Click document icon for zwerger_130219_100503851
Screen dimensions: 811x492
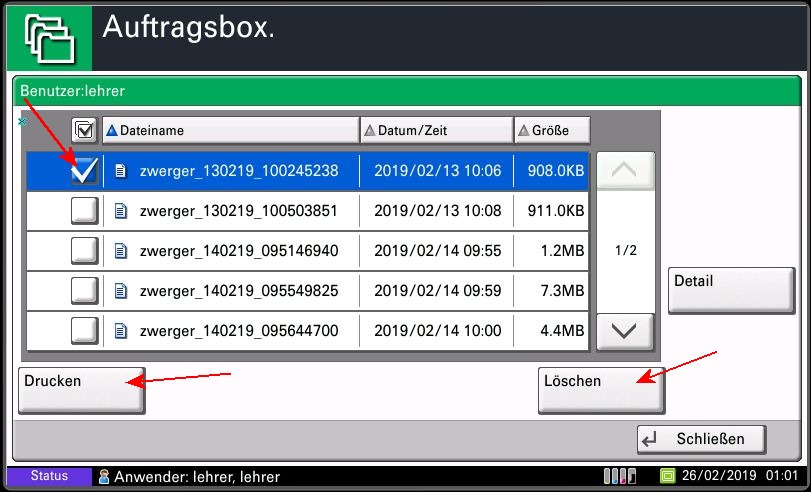click(x=121, y=211)
